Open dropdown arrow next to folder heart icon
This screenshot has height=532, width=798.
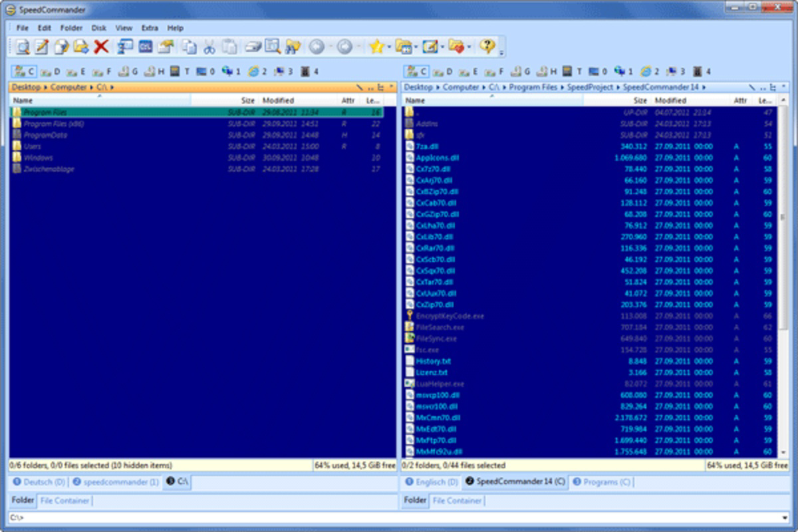pos(468,47)
